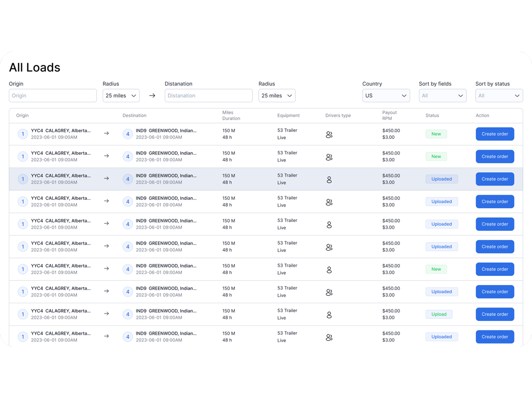Click team drivers icon in last row
532x398 pixels.
coord(329,338)
